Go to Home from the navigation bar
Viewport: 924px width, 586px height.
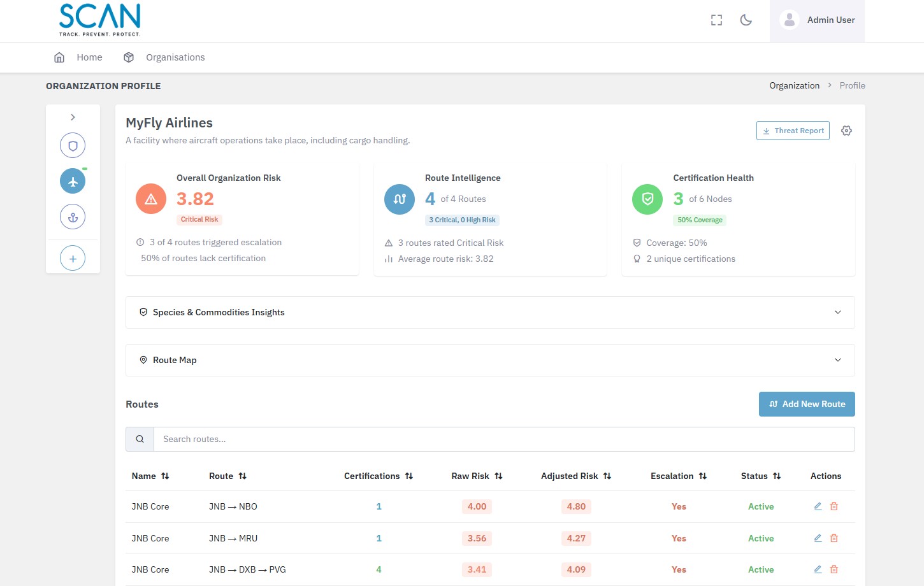click(x=89, y=57)
